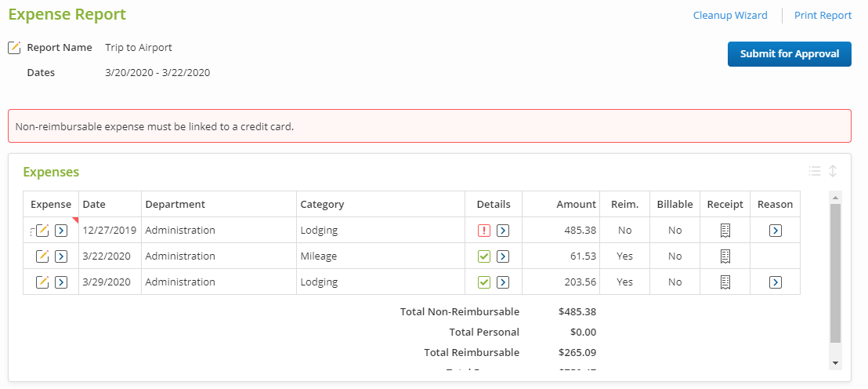Open receipt for Mileage expense
The height and width of the screenshot is (389, 868).
(x=725, y=256)
